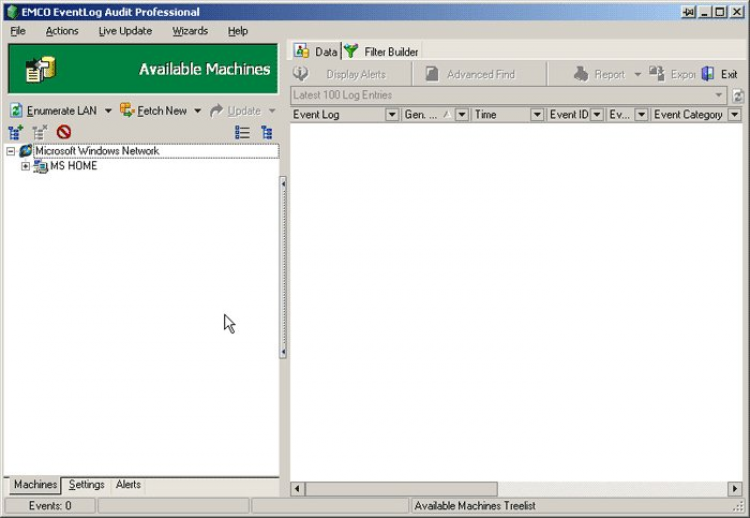Open the Event Log column filter dropdown
Screen dimensions: 750x518
(392, 115)
